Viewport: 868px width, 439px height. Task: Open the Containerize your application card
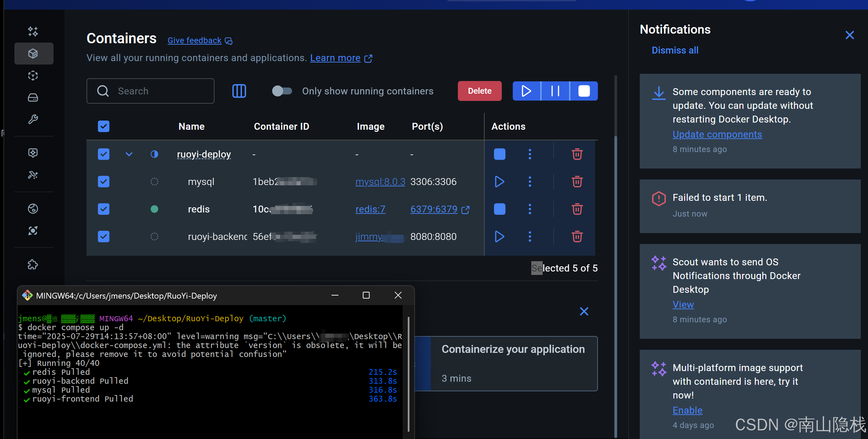(x=506, y=363)
